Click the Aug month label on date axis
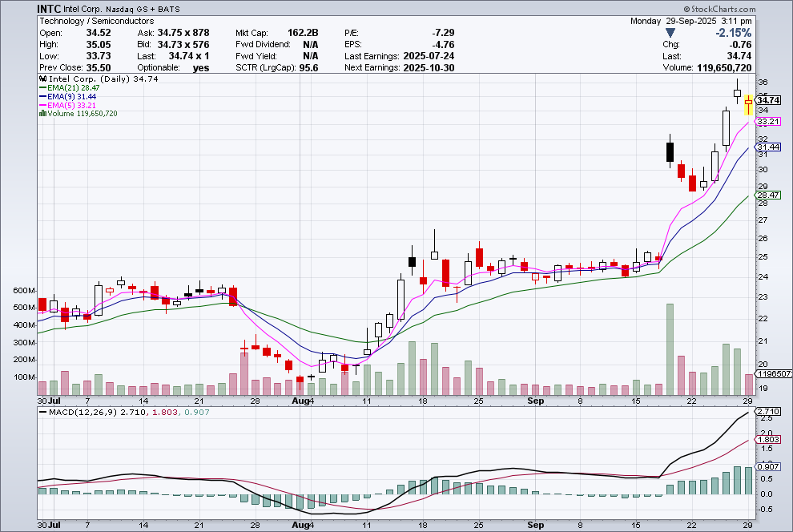The width and height of the screenshot is (793, 532). pos(301,400)
